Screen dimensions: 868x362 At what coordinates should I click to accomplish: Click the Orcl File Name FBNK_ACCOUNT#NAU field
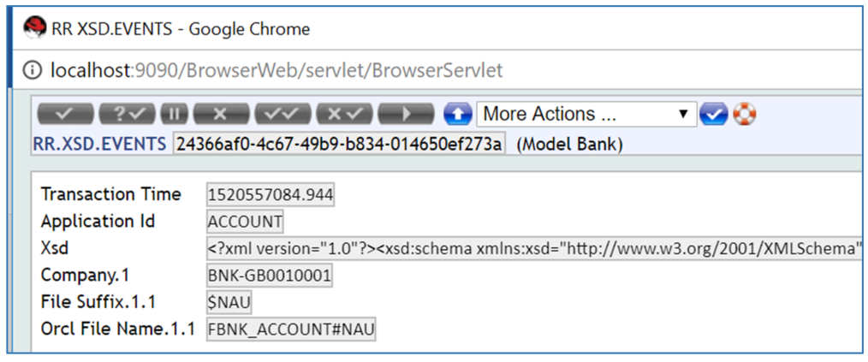tap(292, 330)
